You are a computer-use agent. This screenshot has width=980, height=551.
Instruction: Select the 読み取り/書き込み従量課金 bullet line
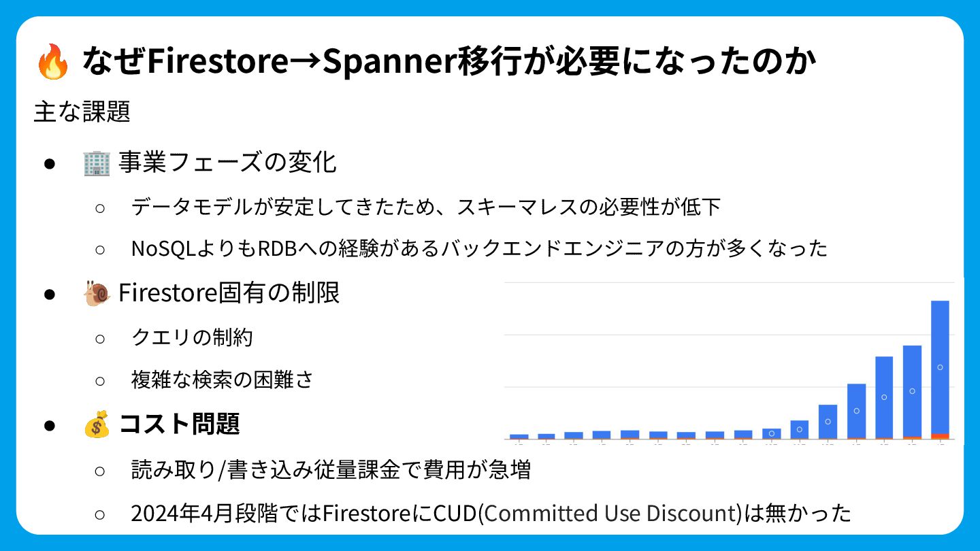click(x=331, y=469)
